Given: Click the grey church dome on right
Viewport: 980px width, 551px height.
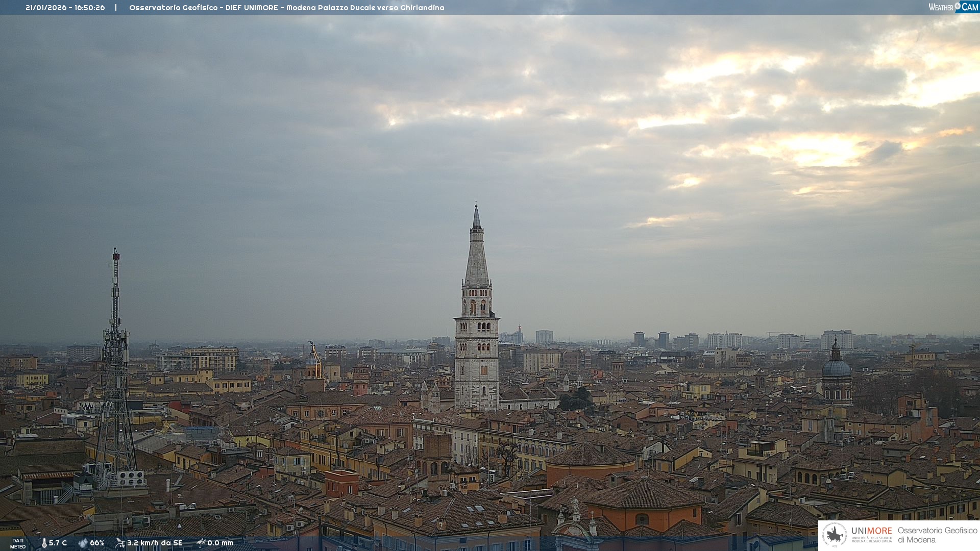Looking at the screenshot, I should coord(836,368).
